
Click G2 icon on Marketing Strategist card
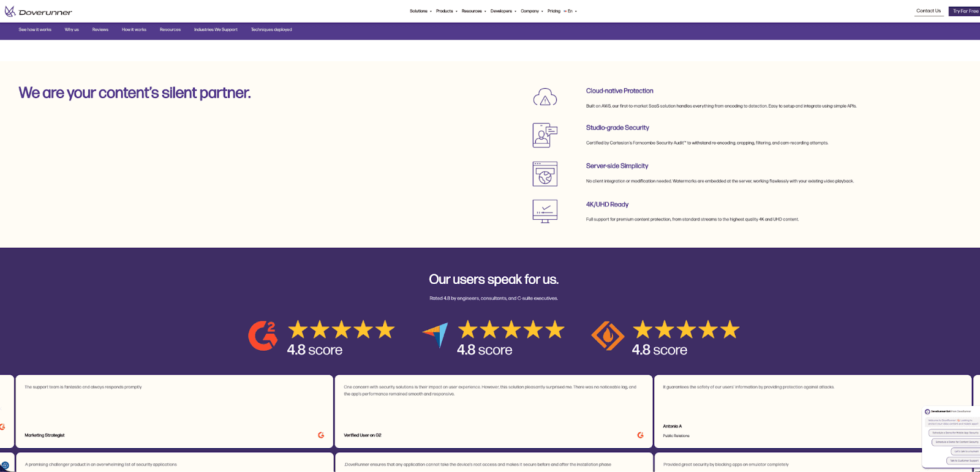pos(321,435)
